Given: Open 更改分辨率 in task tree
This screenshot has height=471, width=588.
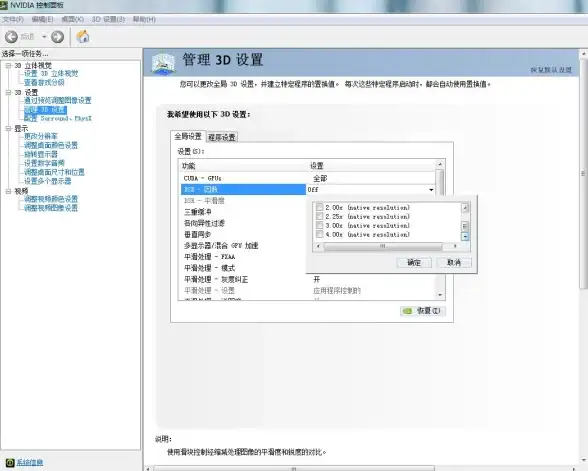Looking at the screenshot, I should [41, 136].
